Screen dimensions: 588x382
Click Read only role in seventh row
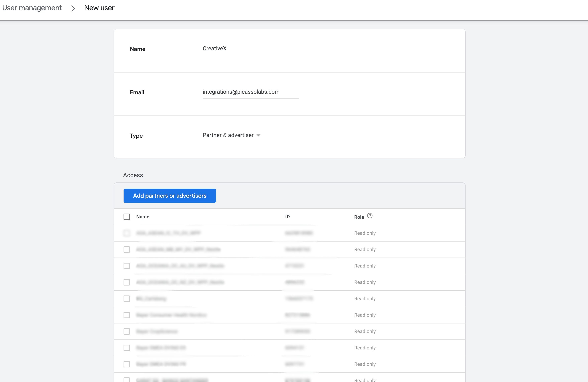coord(365,332)
